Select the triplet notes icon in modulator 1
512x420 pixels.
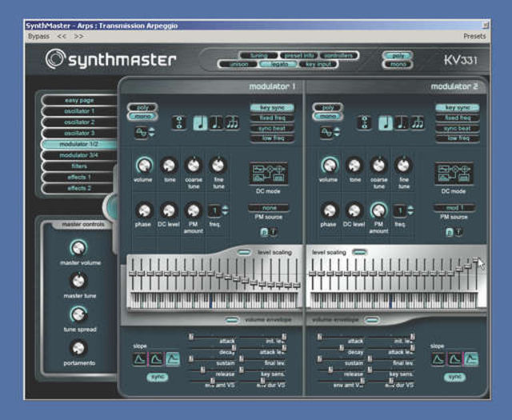232,123
